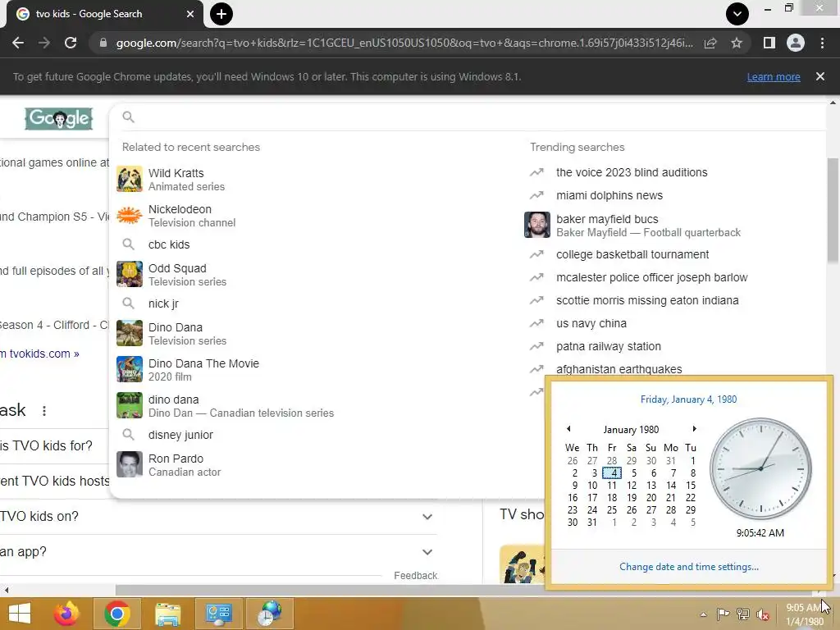This screenshot has width=840, height=630.
Task: Open a new browser tab
Action: (221, 14)
